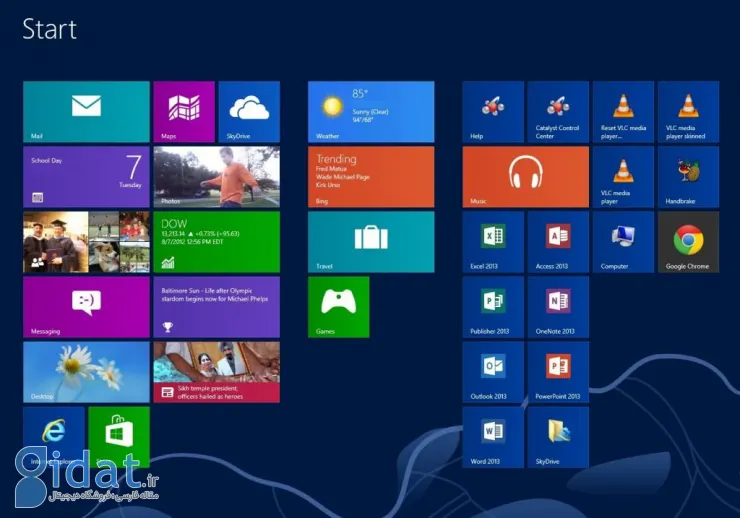Open the Windows Store tile
This screenshot has height=518, width=740.
tap(119, 437)
